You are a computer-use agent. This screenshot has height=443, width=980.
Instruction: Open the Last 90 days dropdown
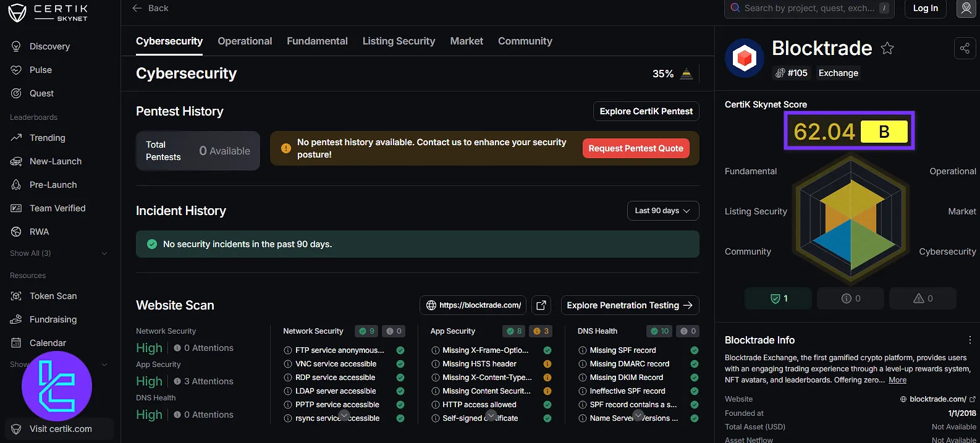(x=662, y=211)
